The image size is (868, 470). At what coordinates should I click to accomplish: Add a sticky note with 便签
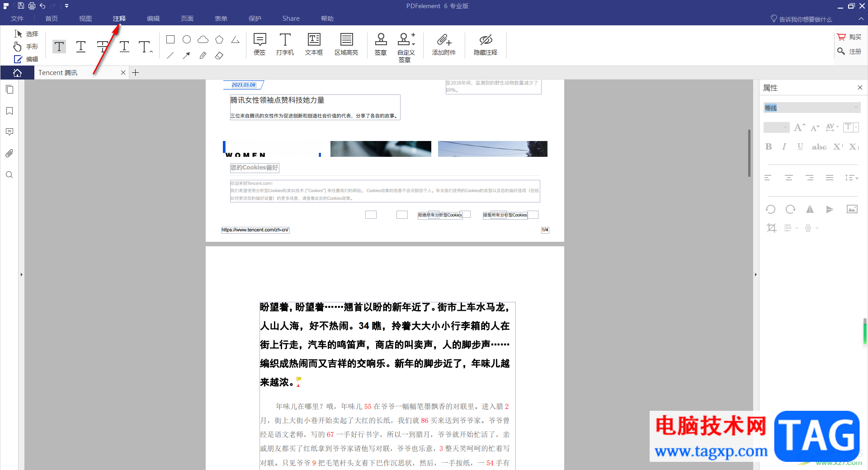coord(259,44)
